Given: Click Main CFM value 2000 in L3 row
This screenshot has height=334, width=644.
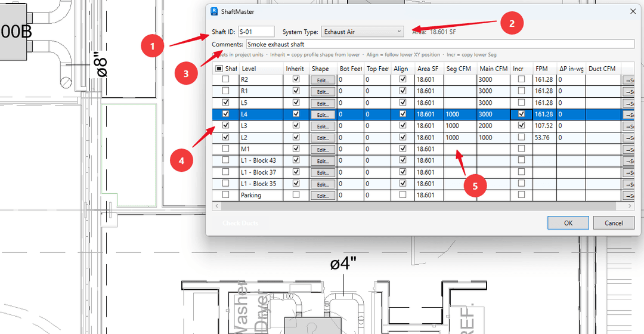Looking at the screenshot, I should [494, 126].
